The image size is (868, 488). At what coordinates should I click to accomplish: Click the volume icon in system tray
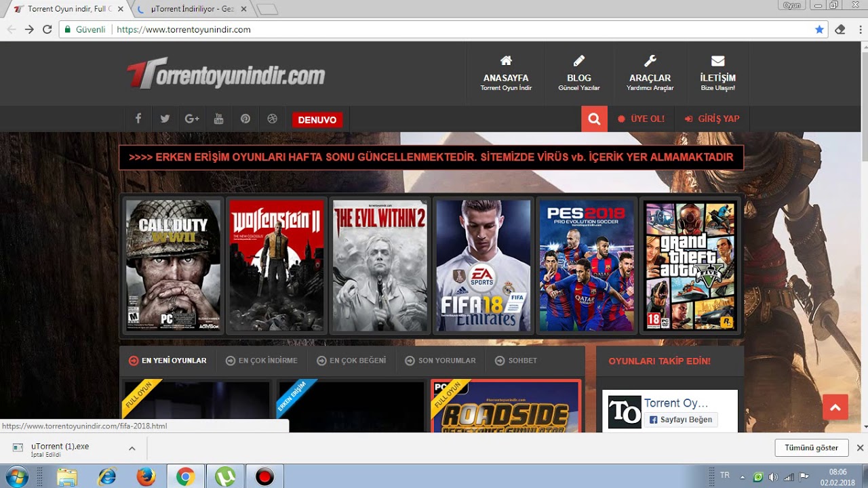click(x=773, y=476)
